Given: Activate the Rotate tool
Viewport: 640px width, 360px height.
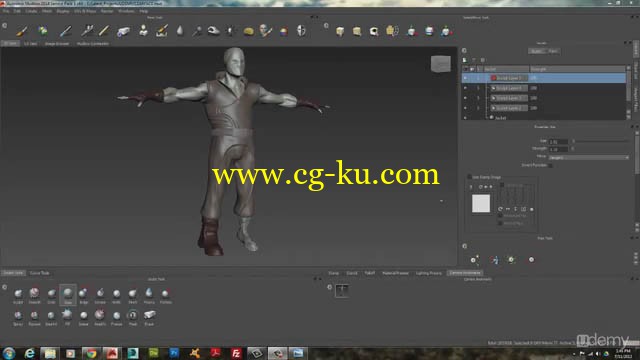Looking at the screenshot, I should [x=429, y=31].
